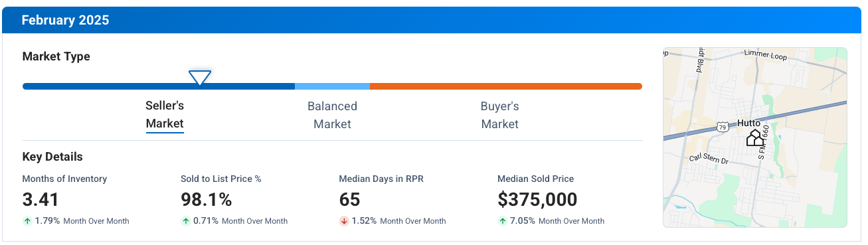Click green up arrow beside 0.71%
The image size is (868, 245).
[x=185, y=221]
